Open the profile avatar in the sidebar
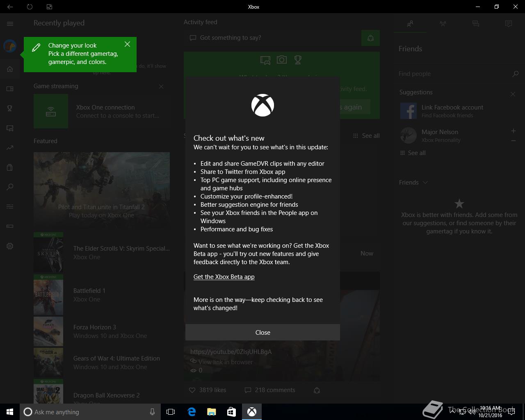 click(x=10, y=46)
